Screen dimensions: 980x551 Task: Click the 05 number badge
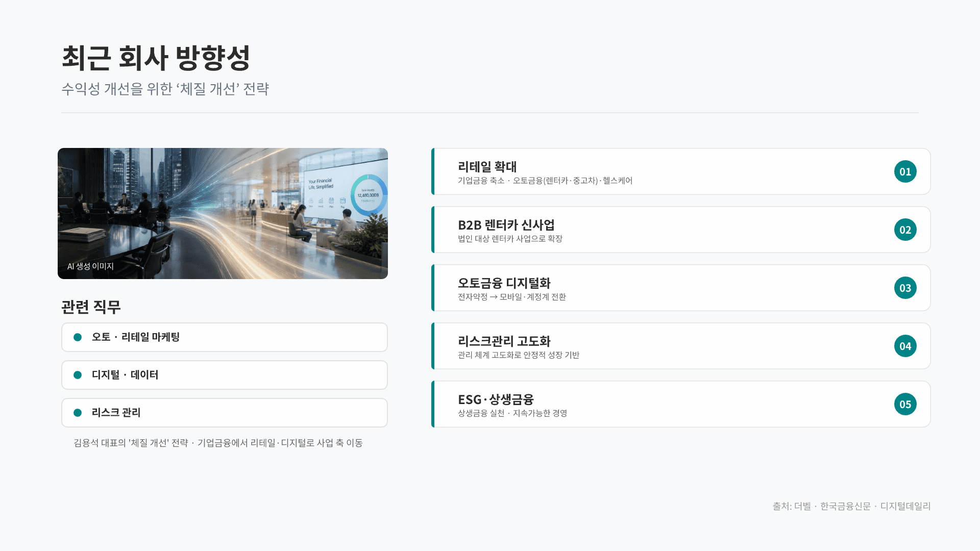[x=905, y=404]
